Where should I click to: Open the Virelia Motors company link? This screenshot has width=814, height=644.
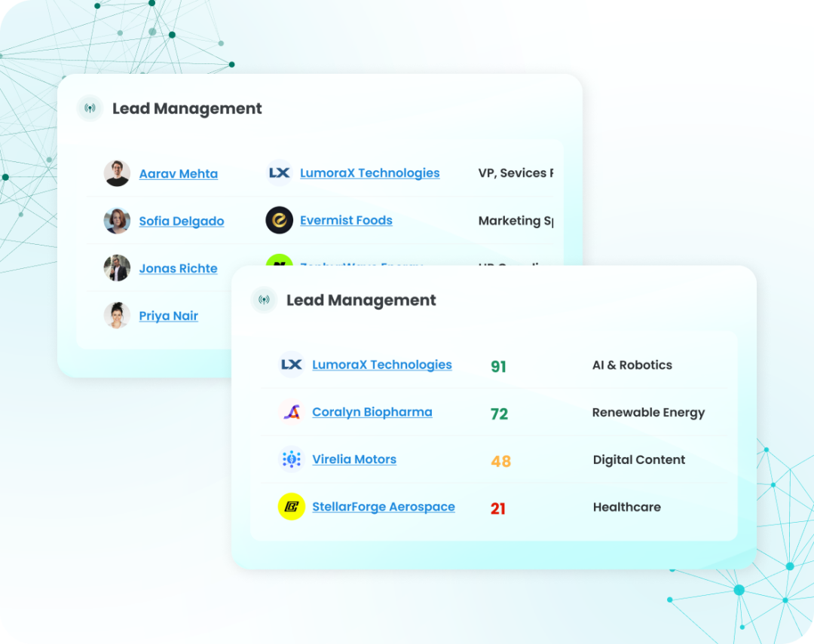pos(354,459)
